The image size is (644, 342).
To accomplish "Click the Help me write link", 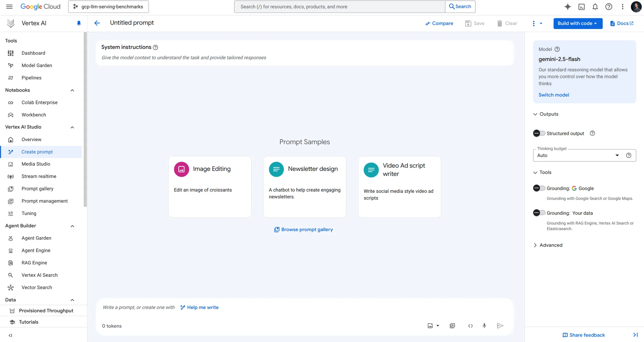I will 199,307.
